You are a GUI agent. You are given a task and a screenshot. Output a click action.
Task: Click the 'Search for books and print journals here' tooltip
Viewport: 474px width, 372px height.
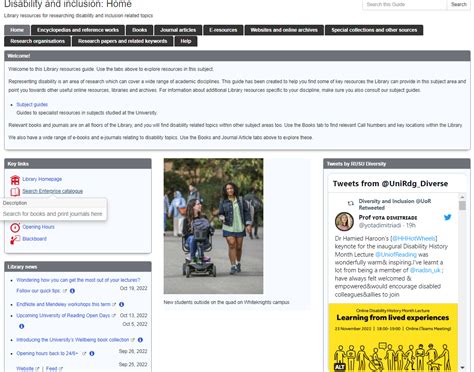point(53,214)
